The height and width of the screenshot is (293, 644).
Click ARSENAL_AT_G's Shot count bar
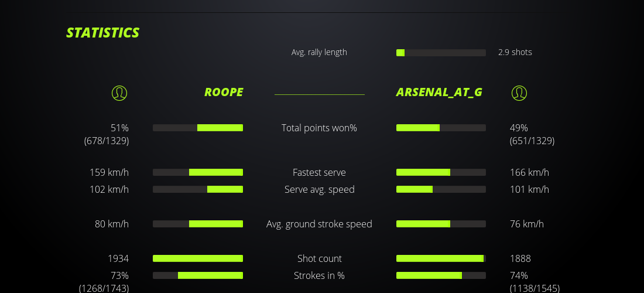pos(441,258)
